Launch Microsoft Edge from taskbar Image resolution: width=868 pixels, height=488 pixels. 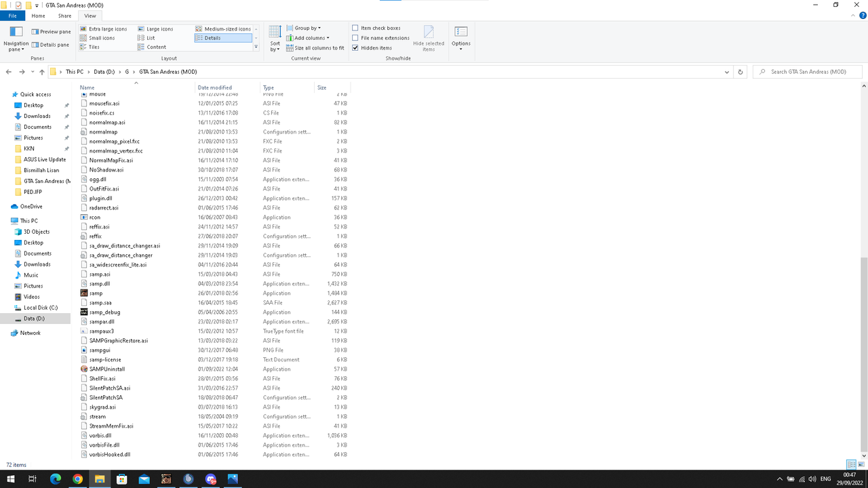pos(56,479)
